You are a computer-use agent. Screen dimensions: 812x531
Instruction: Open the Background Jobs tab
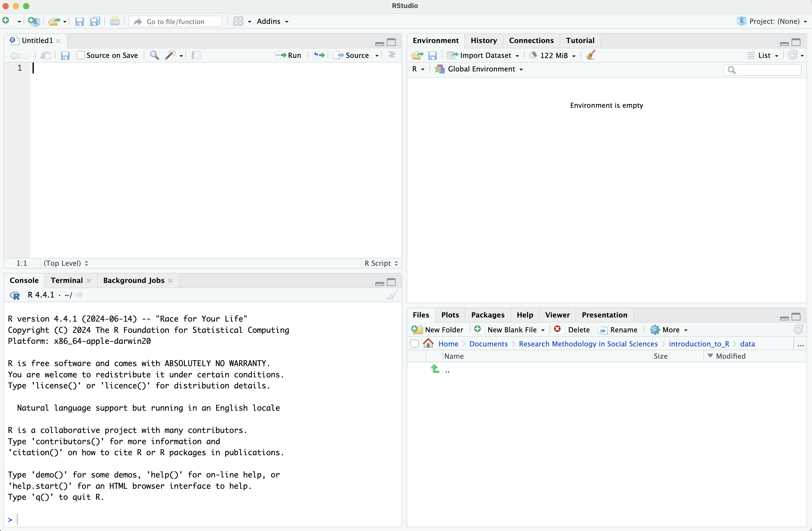coord(134,280)
